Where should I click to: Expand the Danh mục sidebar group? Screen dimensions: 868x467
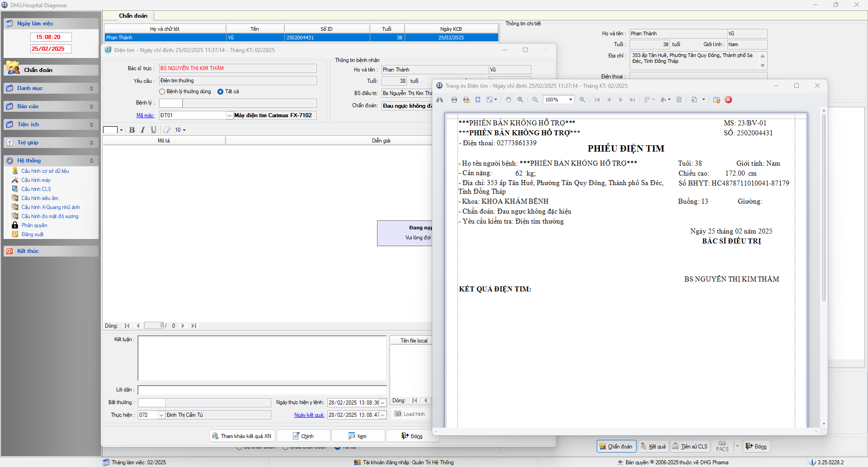click(52, 88)
